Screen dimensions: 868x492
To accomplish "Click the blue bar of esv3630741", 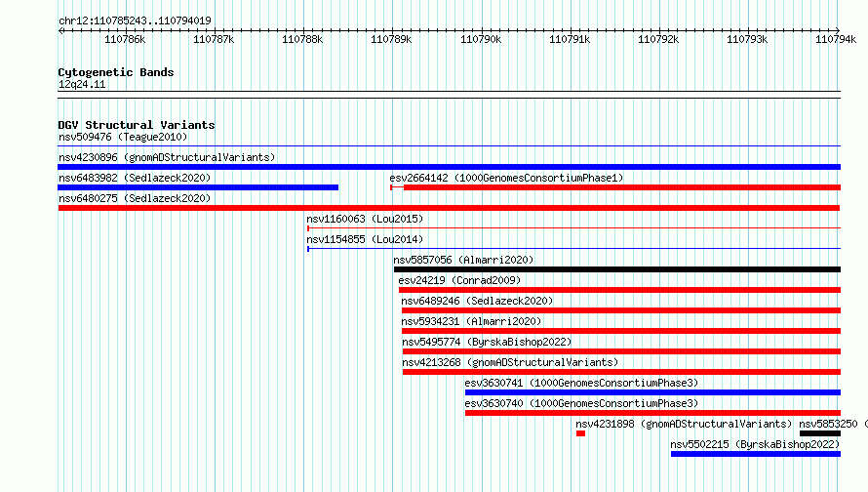I will tap(652, 392).
